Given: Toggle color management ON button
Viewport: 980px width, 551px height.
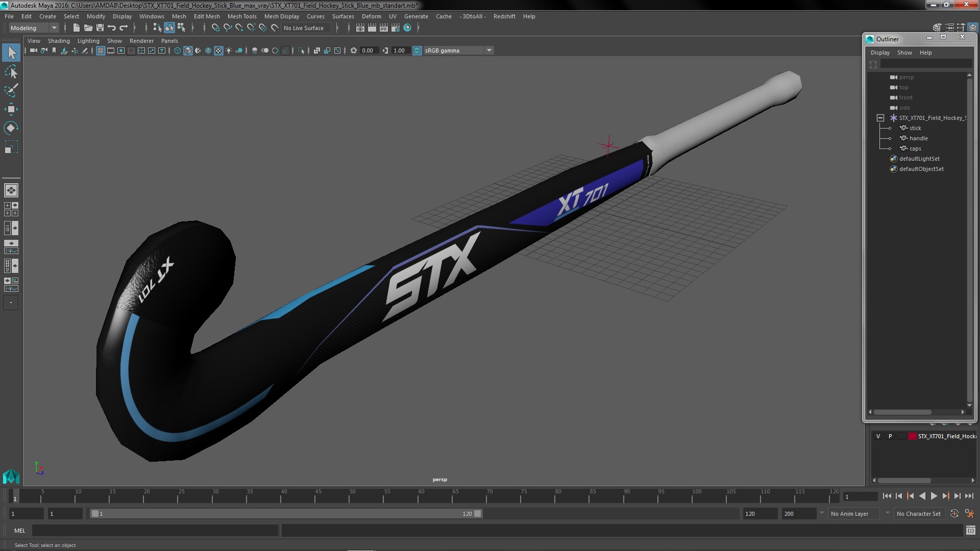Looking at the screenshot, I should [x=417, y=51].
